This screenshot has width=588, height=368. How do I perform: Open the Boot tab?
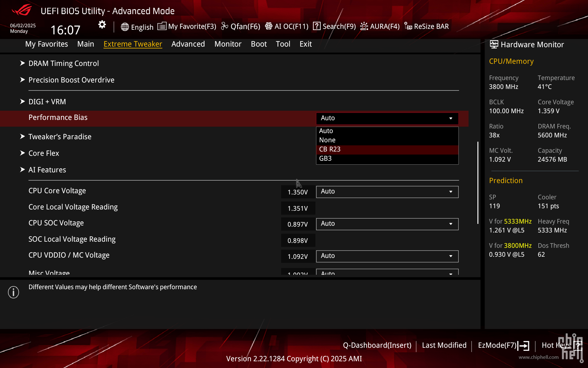pos(259,44)
